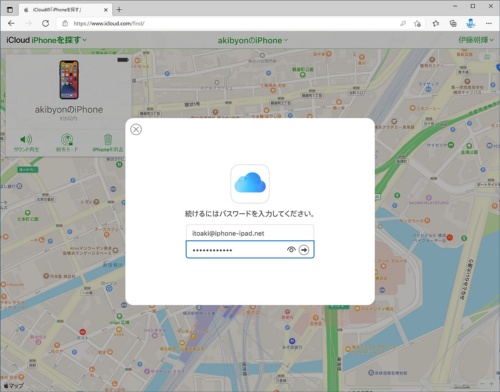Viewport: 500px width, 392px height.
Task: Open browser Collections
Action: 453,23
